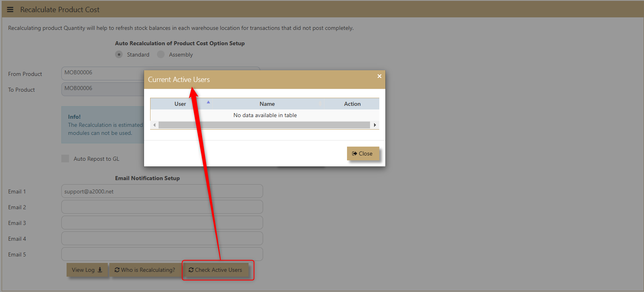This screenshot has height=292, width=644.
Task: Sort table by User column header
Action: tap(180, 104)
